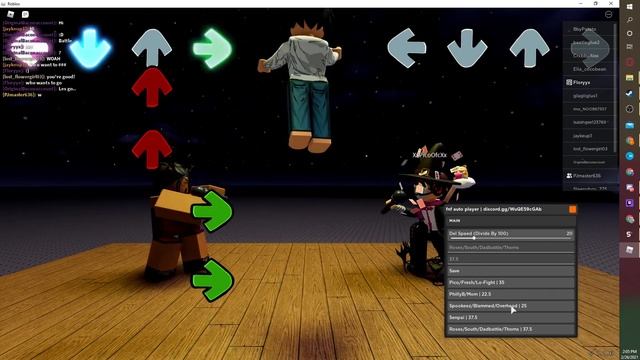
Task: Select player PJmaster636 in the player list
Action: tap(588, 176)
